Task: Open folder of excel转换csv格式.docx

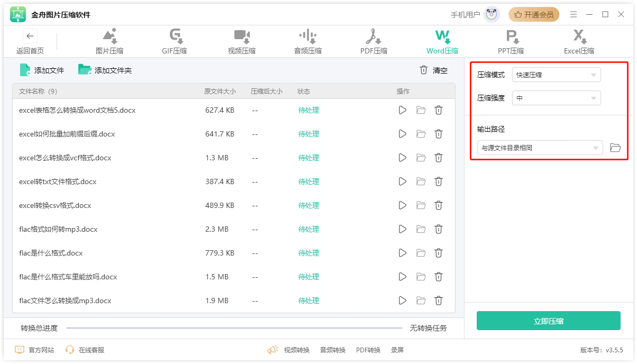Action: click(421, 205)
